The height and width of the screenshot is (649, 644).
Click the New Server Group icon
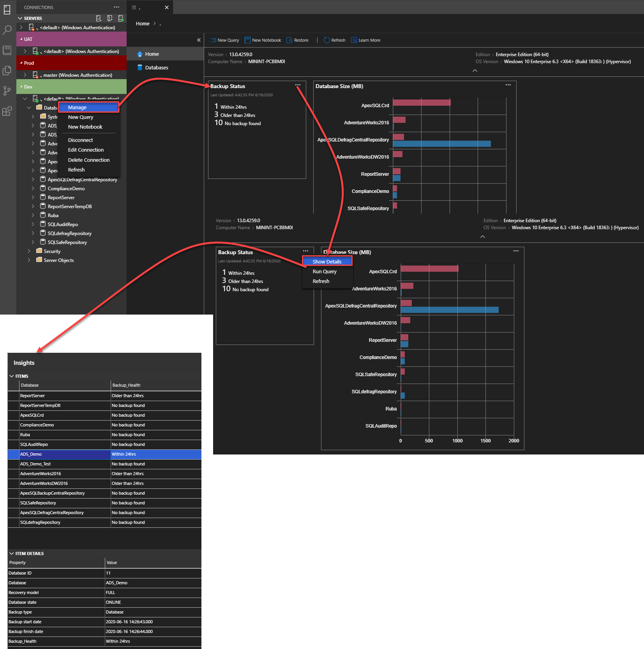point(109,18)
